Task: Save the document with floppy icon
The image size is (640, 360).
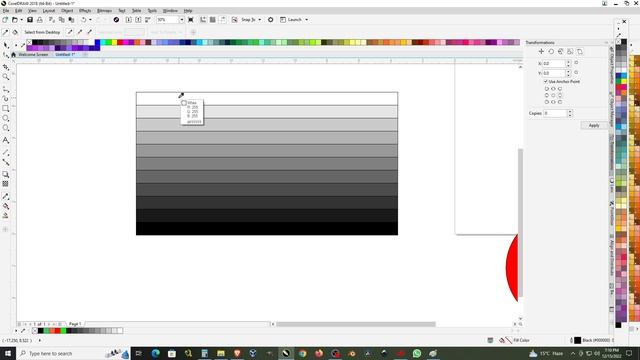Action: pyautogui.click(x=30, y=20)
